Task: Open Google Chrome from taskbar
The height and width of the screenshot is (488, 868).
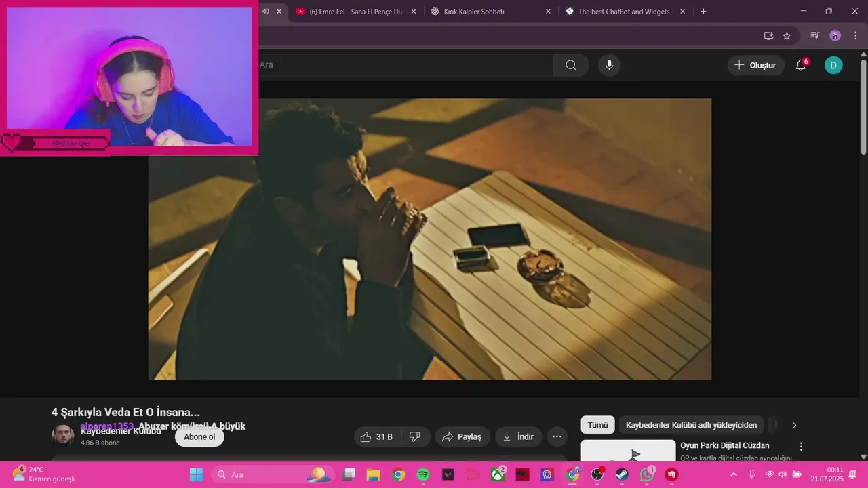Action: pos(398,474)
